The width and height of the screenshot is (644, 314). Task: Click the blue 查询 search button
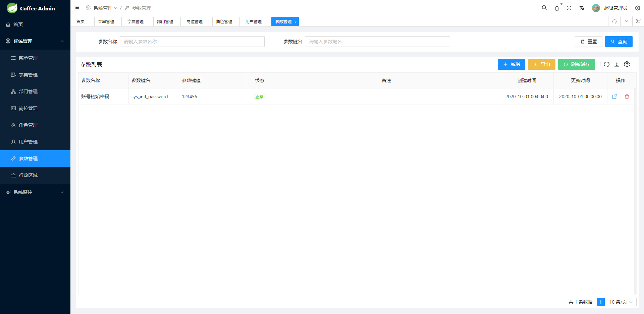(x=619, y=42)
